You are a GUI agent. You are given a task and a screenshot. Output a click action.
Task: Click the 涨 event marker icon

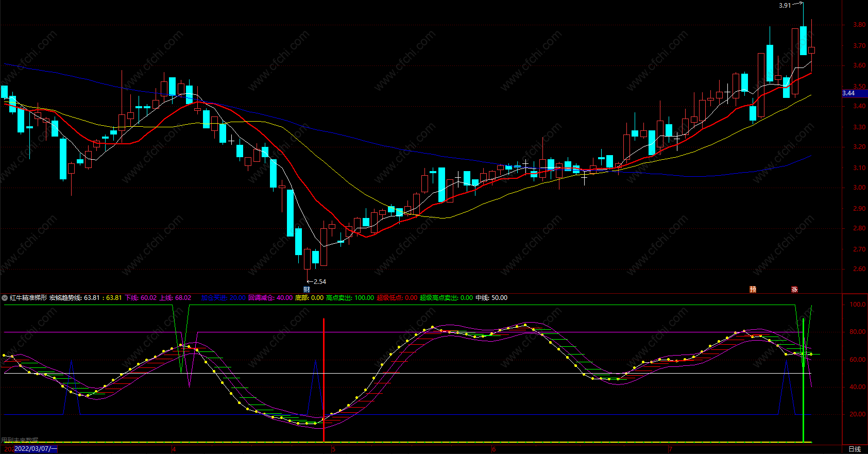point(794,290)
